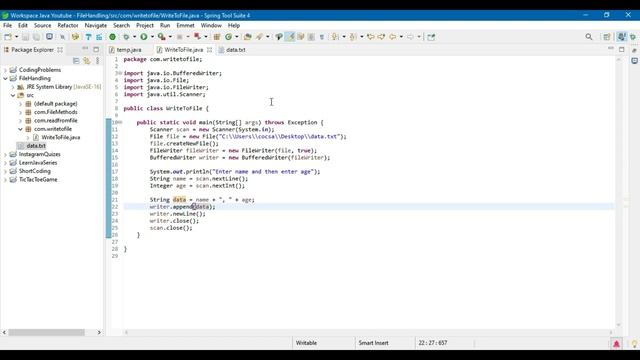Switch to the Debug perspective icon
The height and width of the screenshot is (360, 640).
click(x=633, y=37)
